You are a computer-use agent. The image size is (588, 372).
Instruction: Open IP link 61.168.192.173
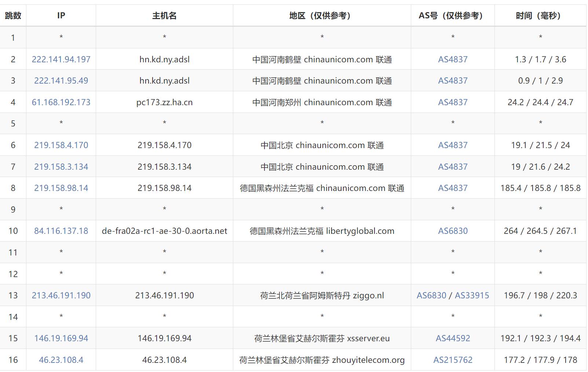coord(61,102)
